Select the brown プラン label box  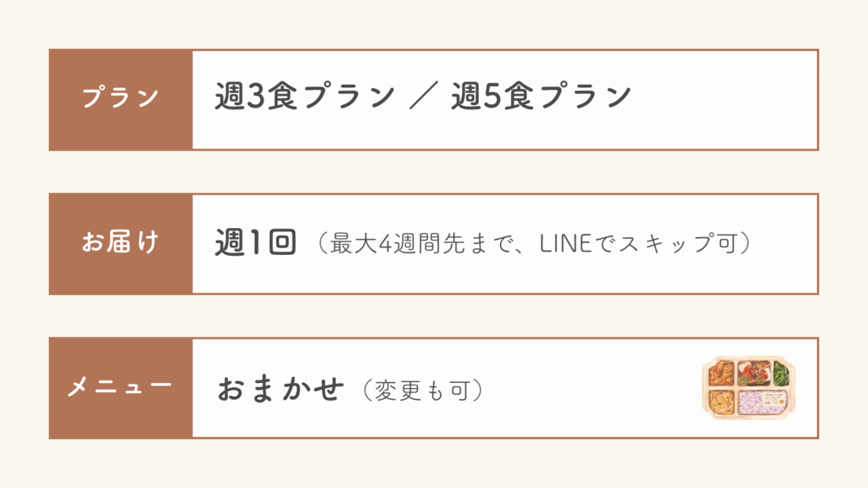click(x=120, y=99)
